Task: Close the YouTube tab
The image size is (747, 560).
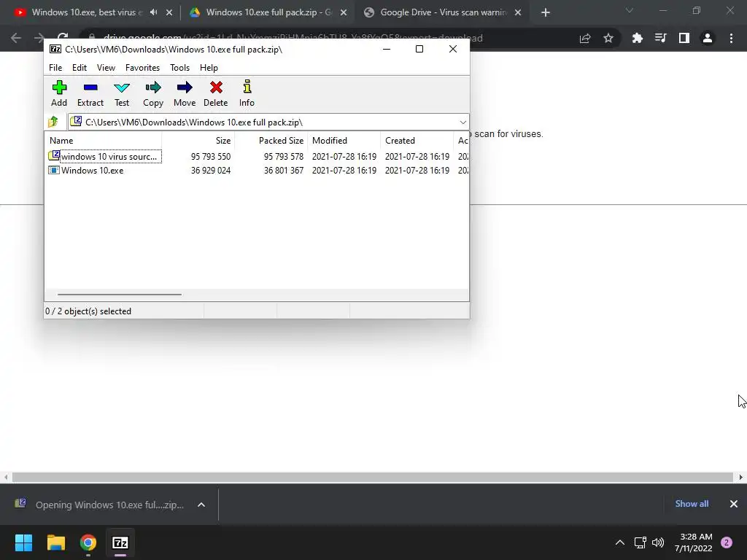Action: pos(169,12)
